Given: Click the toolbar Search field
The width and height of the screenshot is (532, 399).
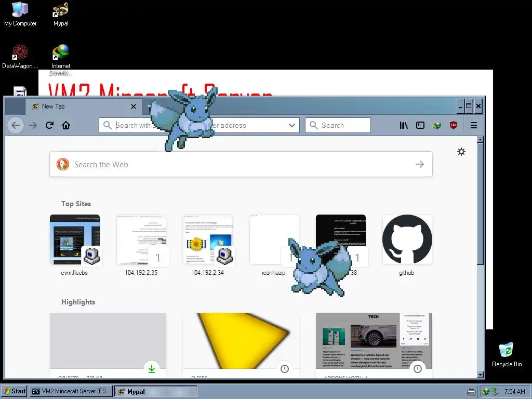Looking at the screenshot, I should click(338, 125).
